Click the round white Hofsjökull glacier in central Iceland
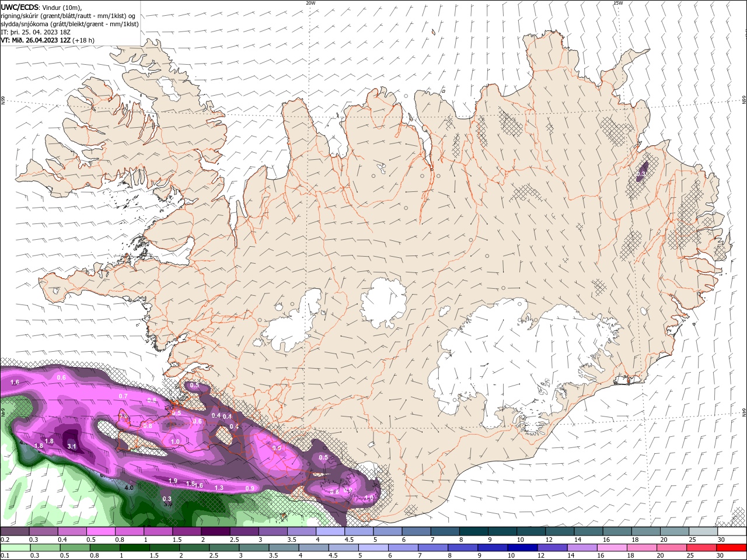Viewport: 747px width, 560px height. click(383, 302)
